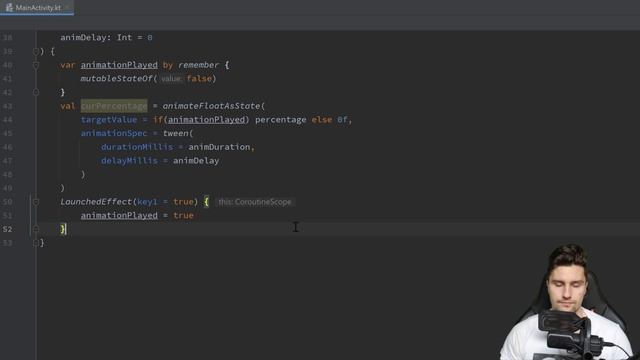This screenshot has width=640, height=360.
Task: Toggle the fold end marker at line 52
Action: tap(36, 229)
